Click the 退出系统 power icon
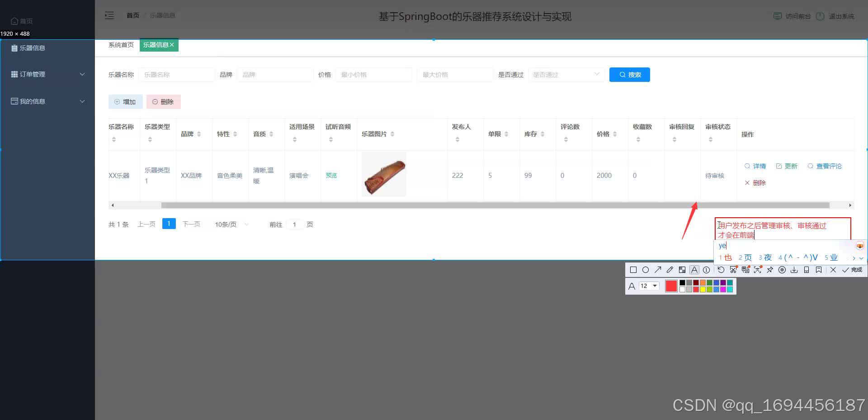Image resolution: width=868 pixels, height=420 pixels. (x=820, y=16)
